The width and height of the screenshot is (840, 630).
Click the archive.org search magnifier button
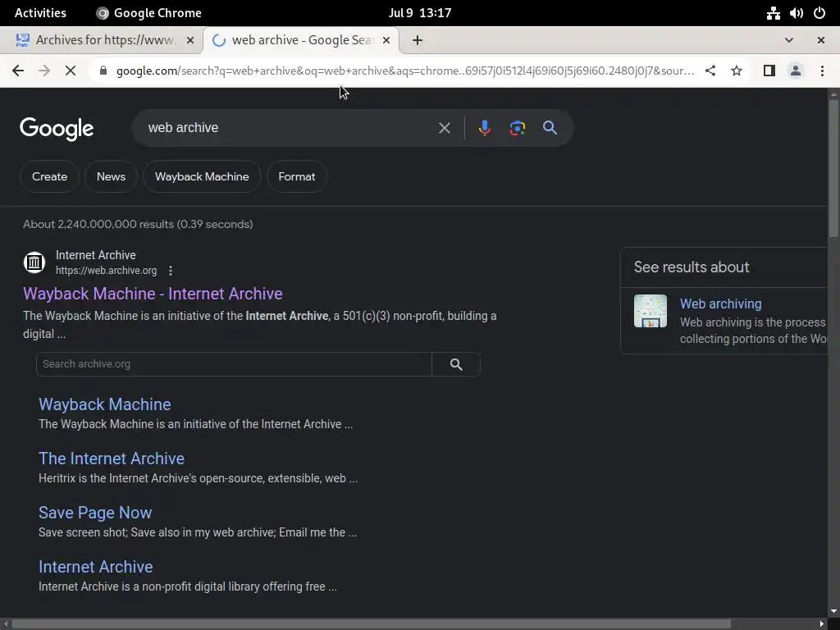456,364
